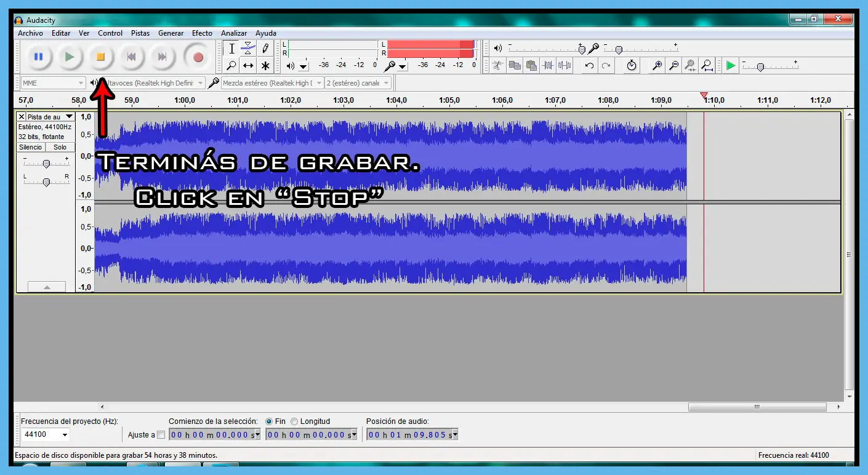Click the track L/R pan slider thumb
Viewport: 868px width, 475px height.
tap(46, 182)
